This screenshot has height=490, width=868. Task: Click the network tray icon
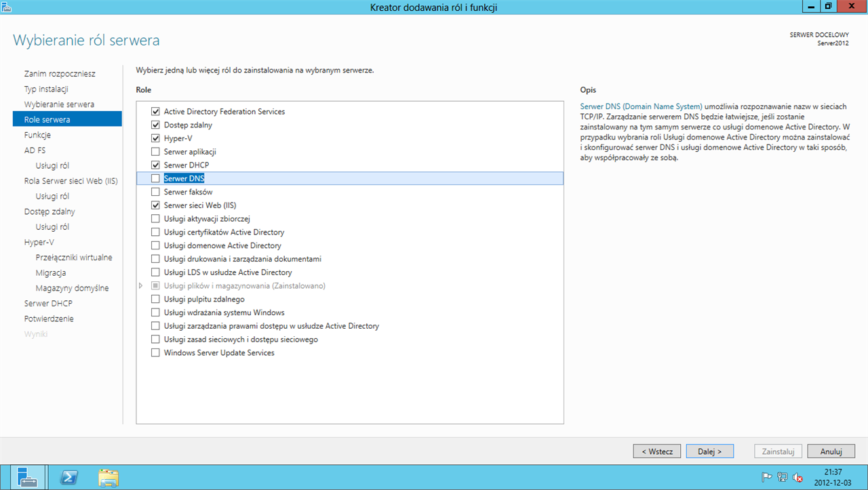[x=783, y=477]
